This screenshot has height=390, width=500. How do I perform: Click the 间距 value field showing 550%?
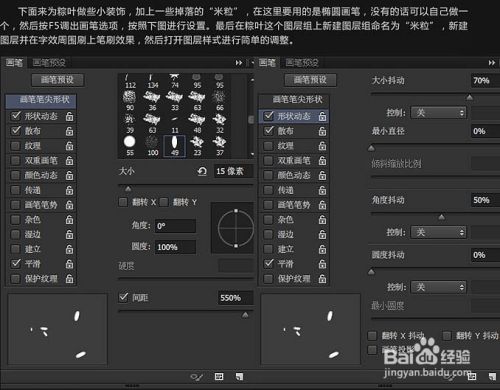(x=236, y=298)
